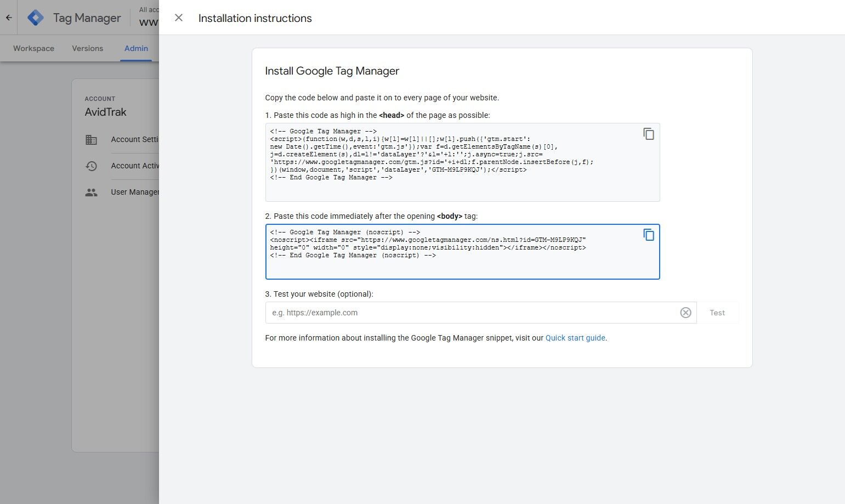The height and width of the screenshot is (504, 845).
Task: Copy the body noscript snippet
Action: click(649, 234)
